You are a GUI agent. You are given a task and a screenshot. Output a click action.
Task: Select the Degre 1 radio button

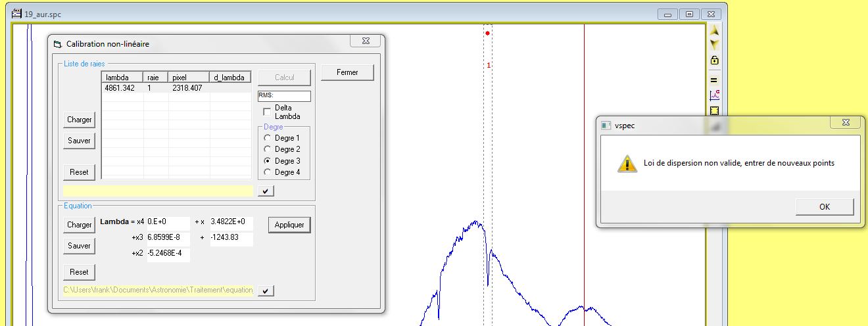pos(266,138)
